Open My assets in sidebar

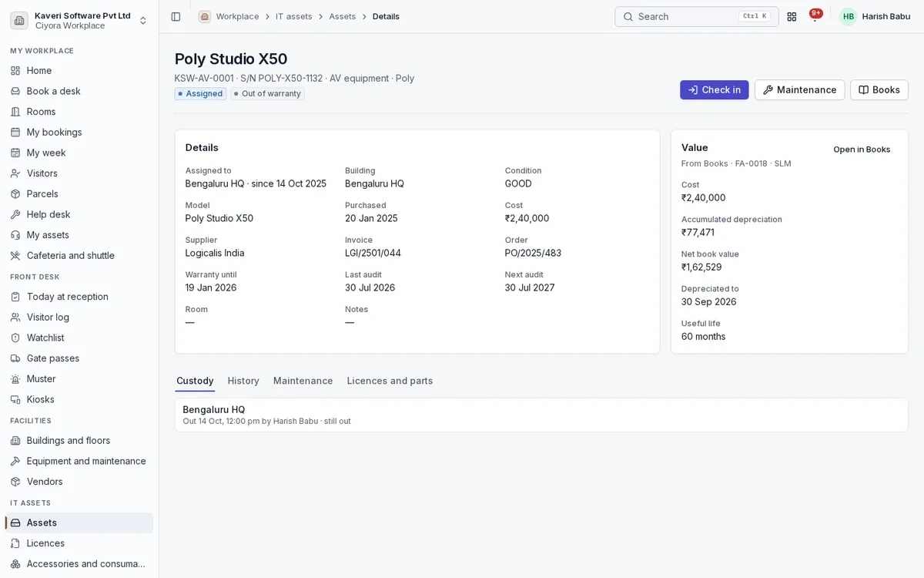click(x=79, y=235)
